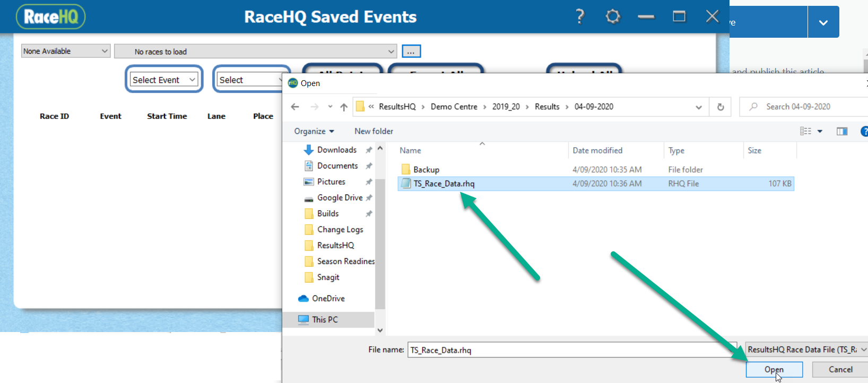Select OneDrive in navigation pane

[328, 299]
